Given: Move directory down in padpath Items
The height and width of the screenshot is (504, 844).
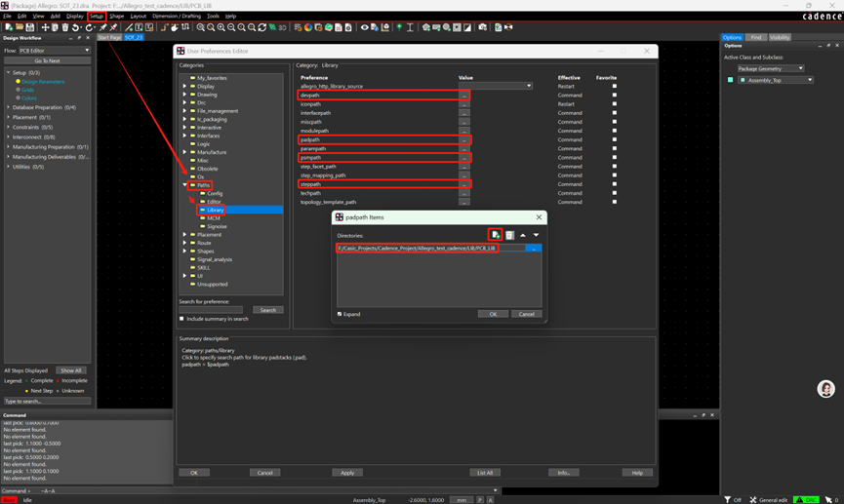Looking at the screenshot, I should (536, 235).
